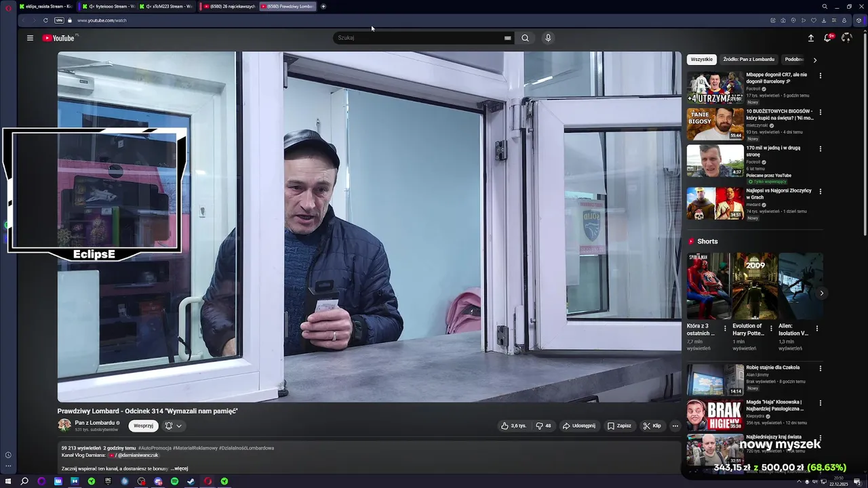The image size is (868, 488).
Task: Click the address bar URL www.youtube.com/watch
Action: point(102,20)
